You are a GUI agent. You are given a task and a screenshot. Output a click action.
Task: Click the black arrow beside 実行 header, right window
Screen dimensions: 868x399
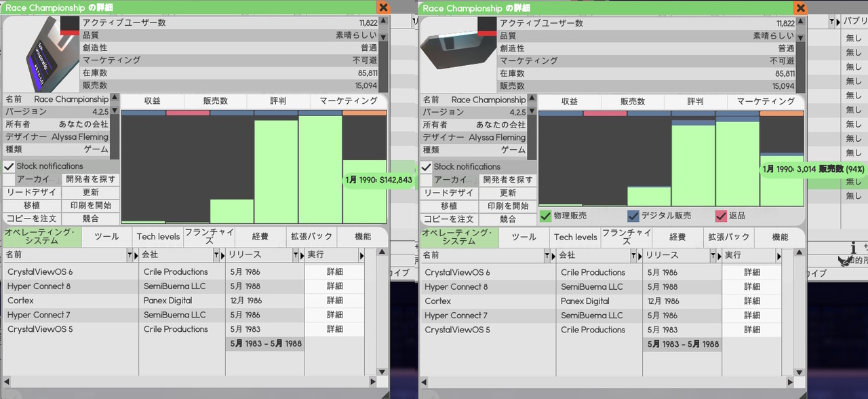pyautogui.click(x=778, y=255)
